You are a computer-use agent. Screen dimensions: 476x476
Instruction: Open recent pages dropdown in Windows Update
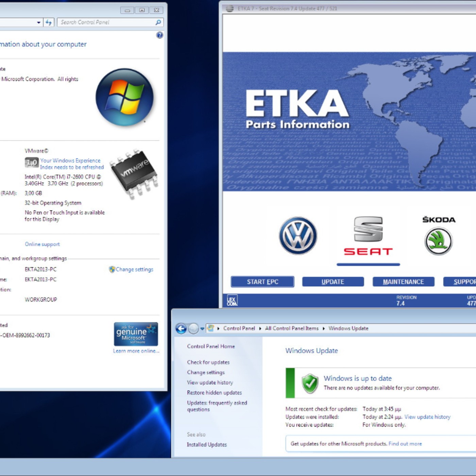coord(202,329)
